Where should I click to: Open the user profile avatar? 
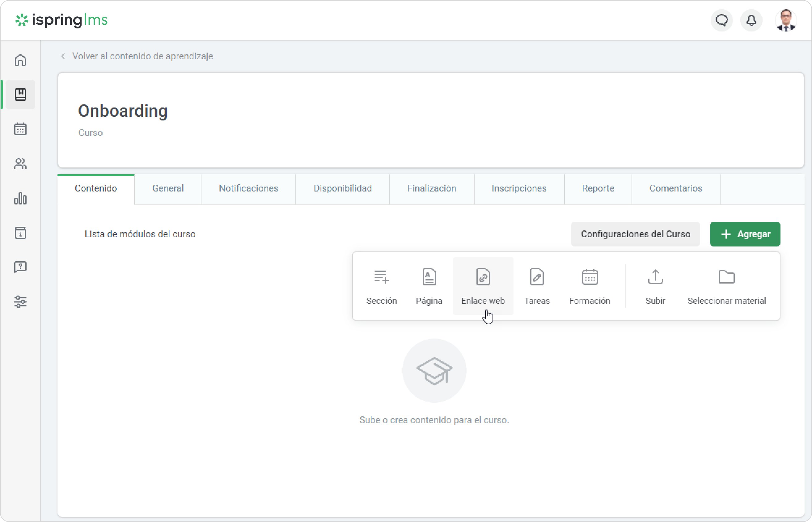tap(785, 20)
